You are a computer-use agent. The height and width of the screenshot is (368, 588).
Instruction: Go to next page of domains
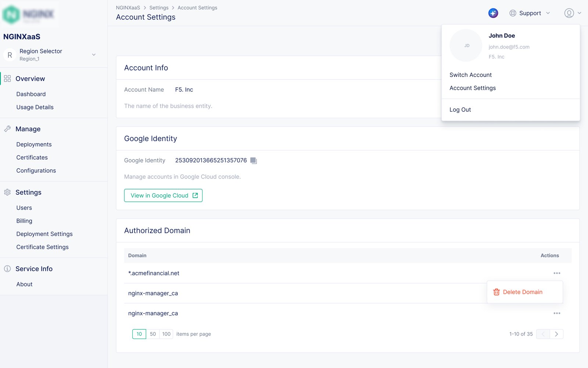[x=556, y=334]
